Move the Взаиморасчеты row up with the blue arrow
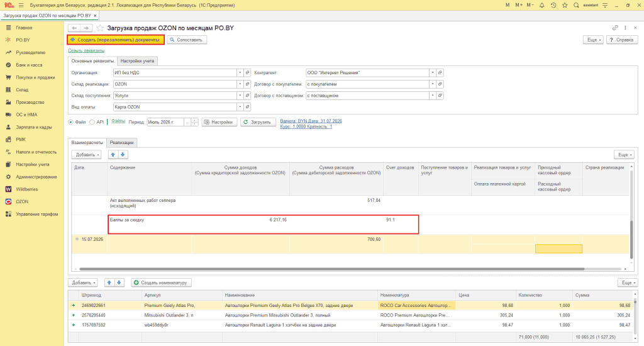 [x=113, y=155]
